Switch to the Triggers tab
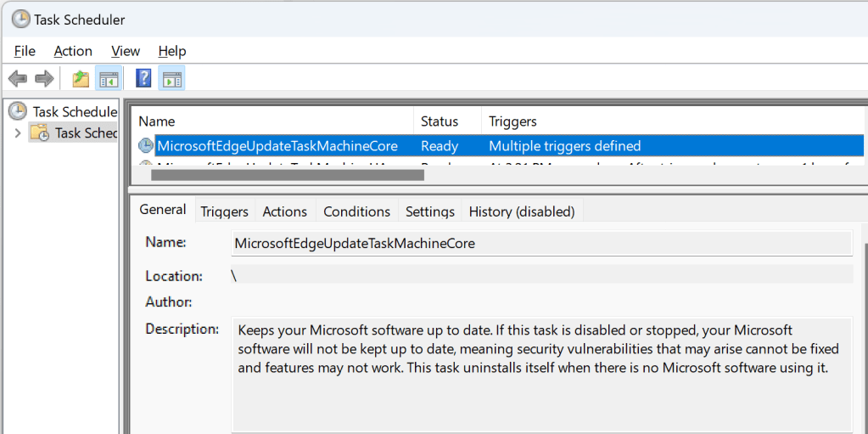 coord(224,211)
